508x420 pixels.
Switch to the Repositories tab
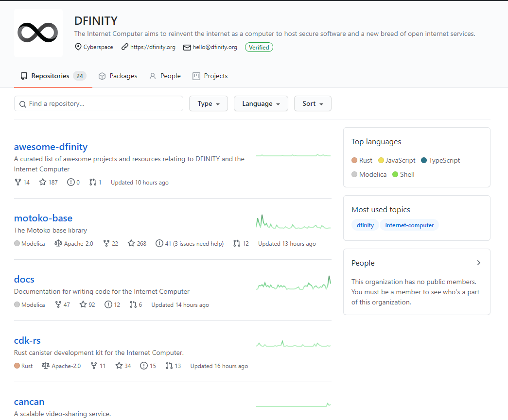[x=53, y=76]
